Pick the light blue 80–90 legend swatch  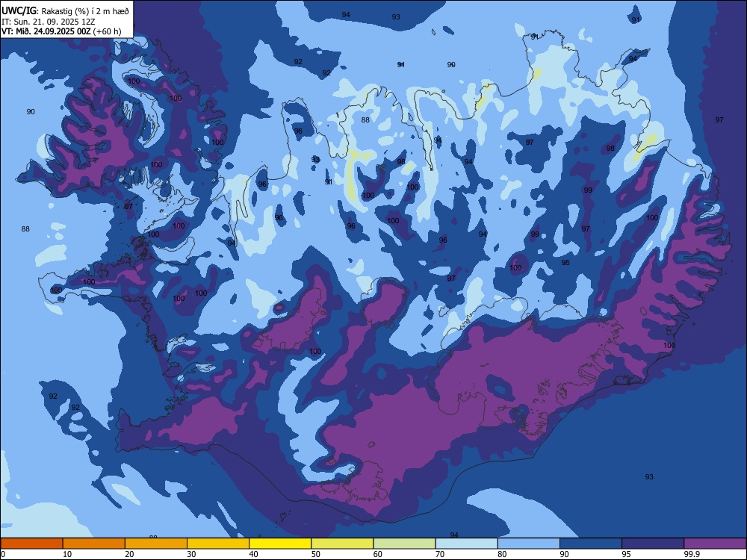[529, 544]
